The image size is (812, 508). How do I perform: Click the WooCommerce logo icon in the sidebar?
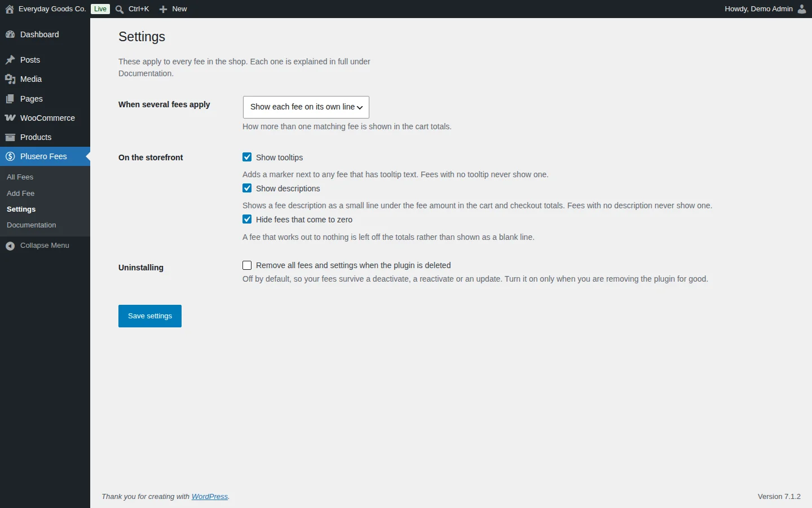click(x=10, y=118)
